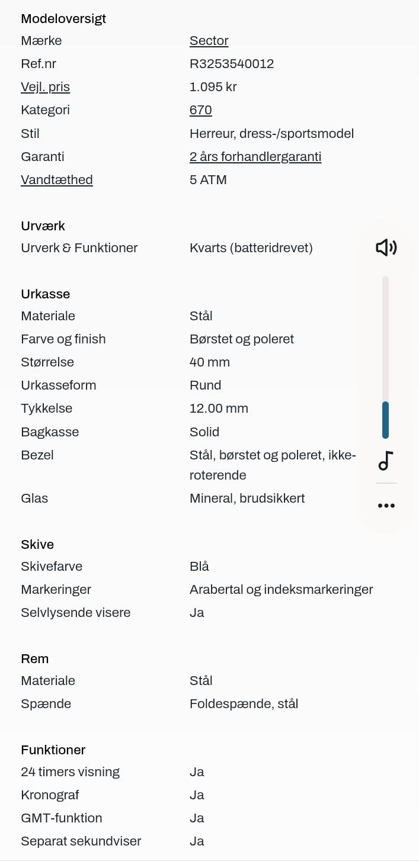Open category link 670
Image resolution: width=419 pixels, height=868 pixels.
(x=200, y=110)
